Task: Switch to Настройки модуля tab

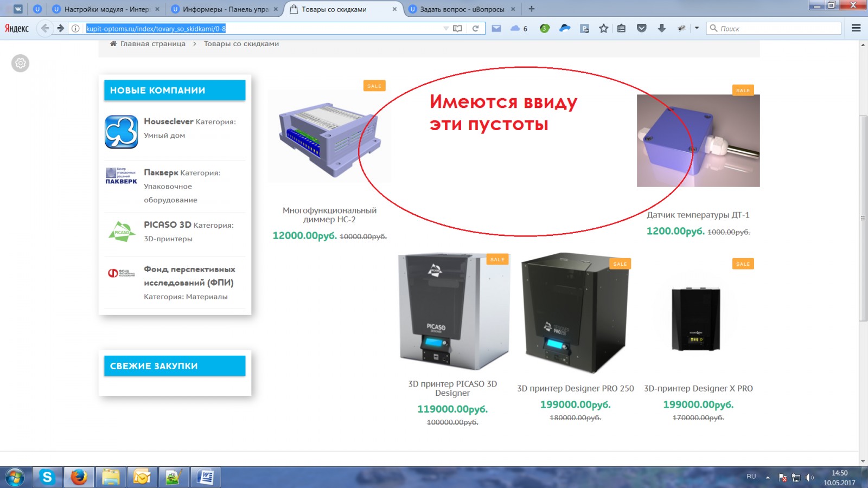Action: [x=106, y=9]
